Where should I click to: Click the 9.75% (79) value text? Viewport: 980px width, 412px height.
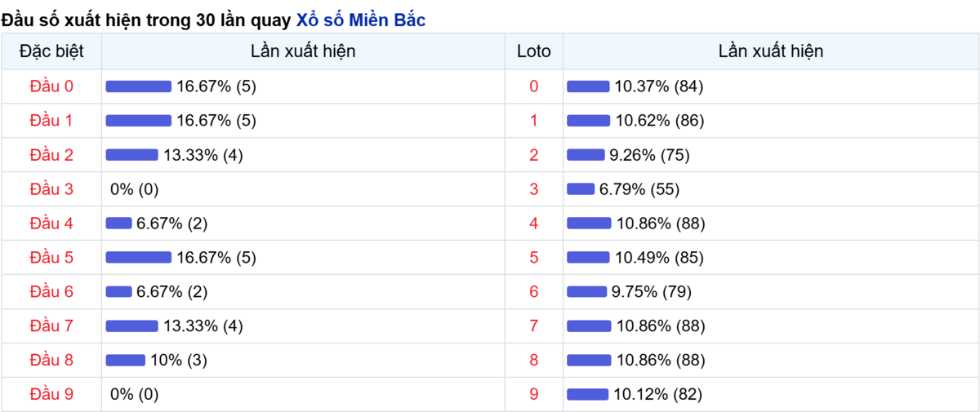point(653,292)
